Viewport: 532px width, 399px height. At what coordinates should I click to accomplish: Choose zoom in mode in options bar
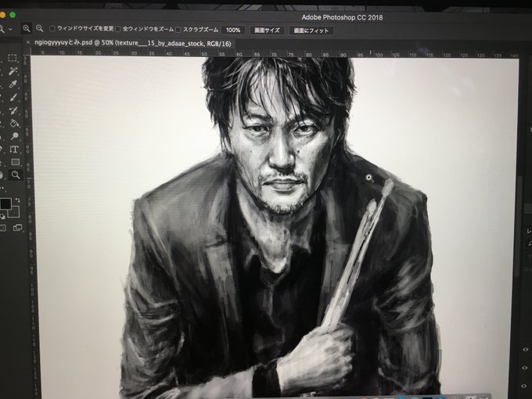[x=26, y=29]
